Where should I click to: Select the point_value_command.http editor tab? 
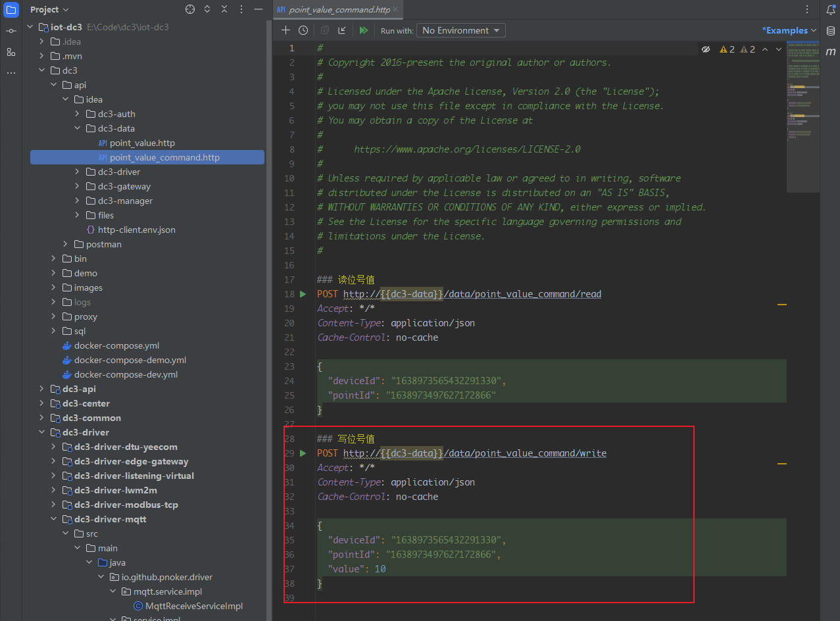[x=339, y=10]
